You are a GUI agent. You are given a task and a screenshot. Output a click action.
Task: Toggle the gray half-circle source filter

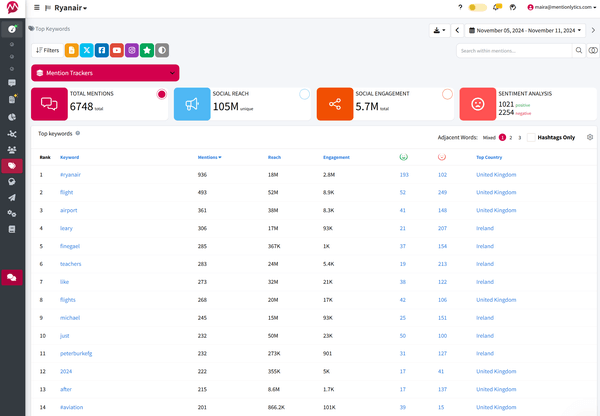click(x=162, y=50)
